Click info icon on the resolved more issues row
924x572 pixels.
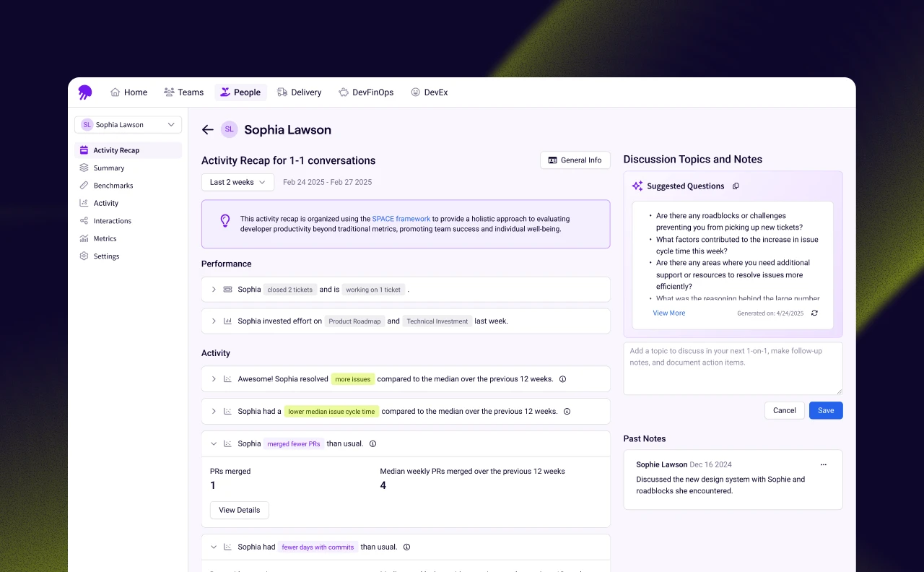(562, 379)
